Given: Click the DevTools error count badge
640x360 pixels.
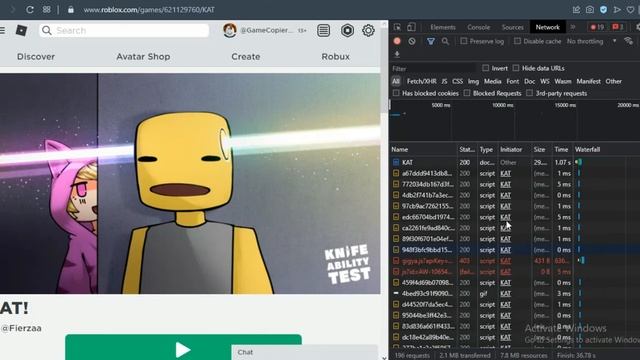Looking at the screenshot, I should point(597,27).
